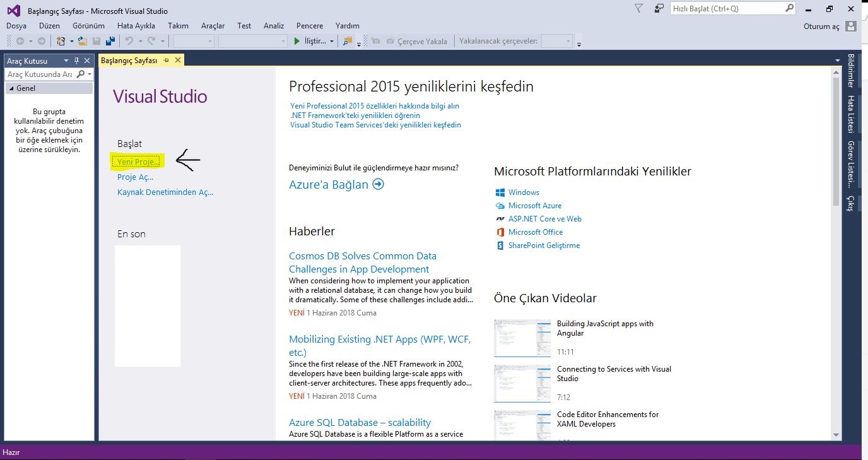Click the camera icon beside Çerçeve Yakala
Viewport: 868px width, 460px height.
coord(390,41)
